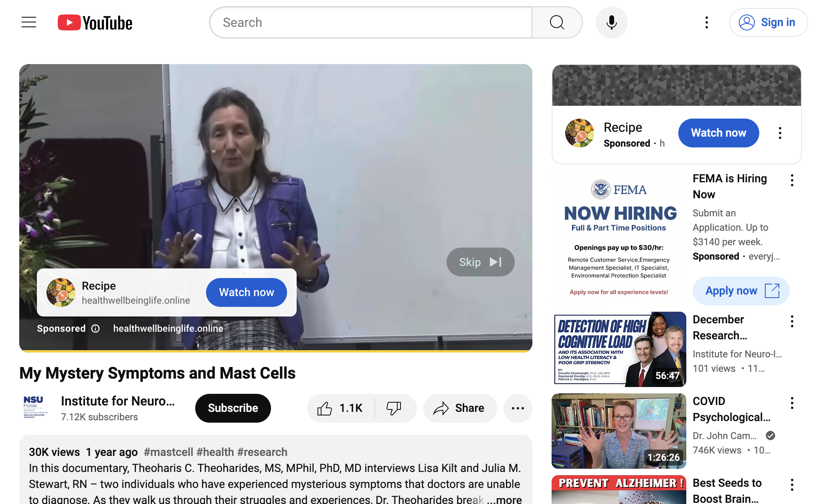Dislike the video
Screen dimensions: 821x504
click(394, 408)
